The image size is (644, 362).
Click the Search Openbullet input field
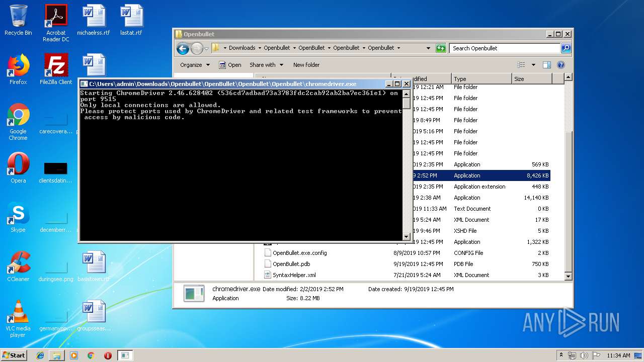(505, 48)
